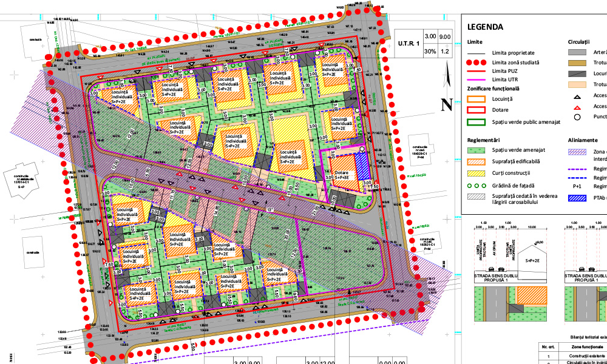Click the Limita proprietate legend label
The image size is (607, 364).
(x=514, y=53)
